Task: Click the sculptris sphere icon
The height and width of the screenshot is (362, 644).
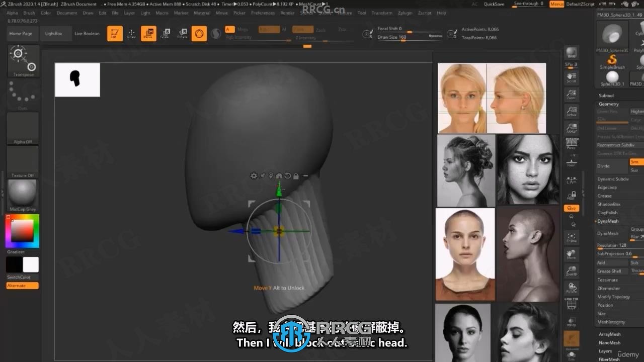Action: click(x=216, y=34)
